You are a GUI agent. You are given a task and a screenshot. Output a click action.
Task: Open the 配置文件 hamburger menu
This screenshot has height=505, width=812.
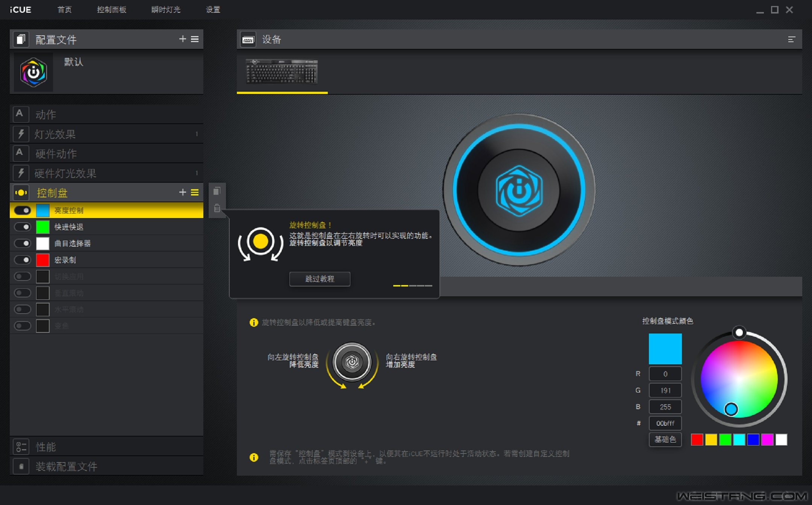tap(195, 39)
